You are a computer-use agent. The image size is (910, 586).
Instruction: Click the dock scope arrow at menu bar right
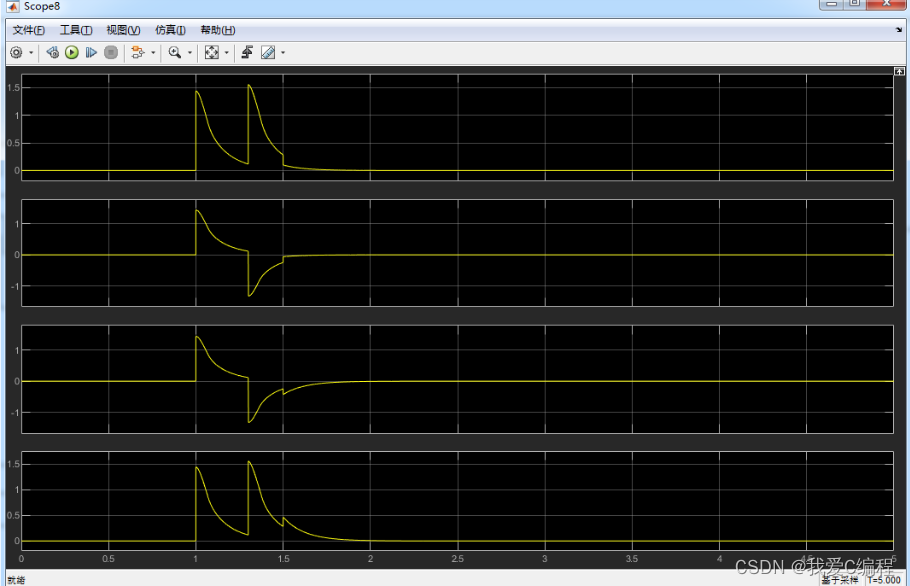pos(899,30)
